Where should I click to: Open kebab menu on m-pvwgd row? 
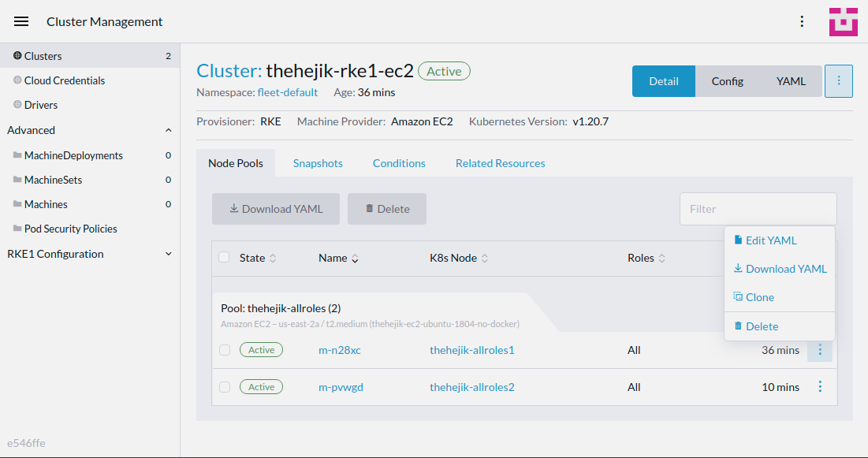(x=820, y=387)
